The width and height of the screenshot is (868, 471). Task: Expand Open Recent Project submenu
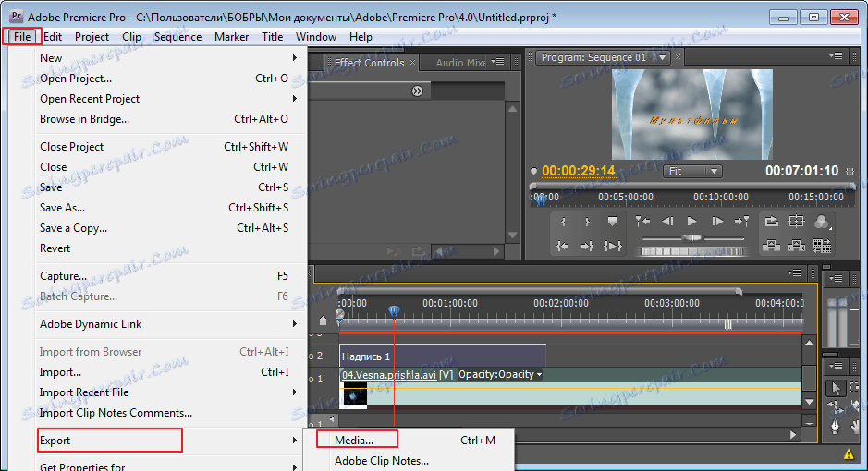170,99
